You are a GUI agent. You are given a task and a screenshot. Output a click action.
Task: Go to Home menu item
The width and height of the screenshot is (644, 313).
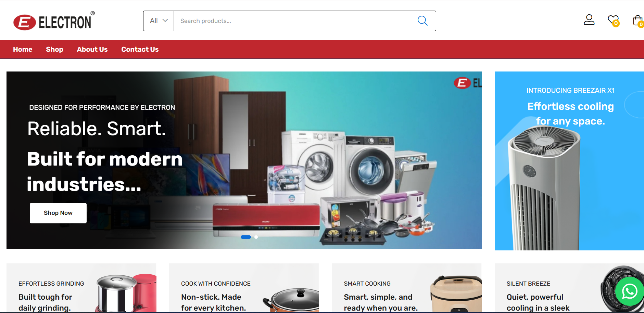[23, 49]
